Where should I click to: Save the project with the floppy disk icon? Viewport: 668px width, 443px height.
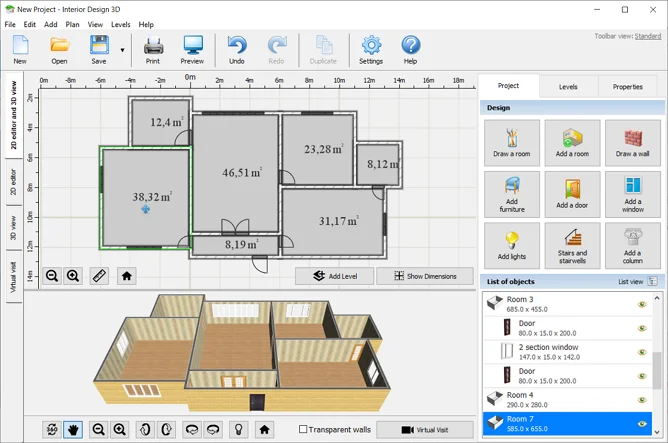point(99,49)
